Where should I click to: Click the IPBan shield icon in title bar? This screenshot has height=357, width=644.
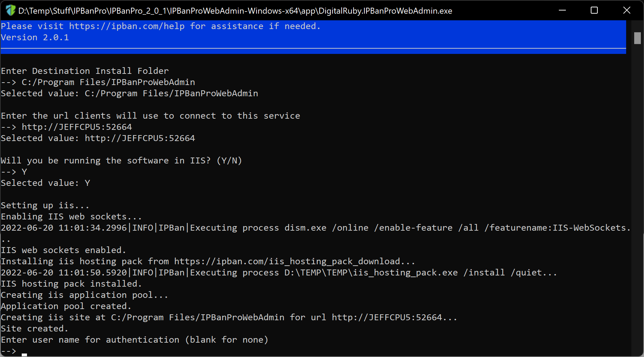point(10,10)
